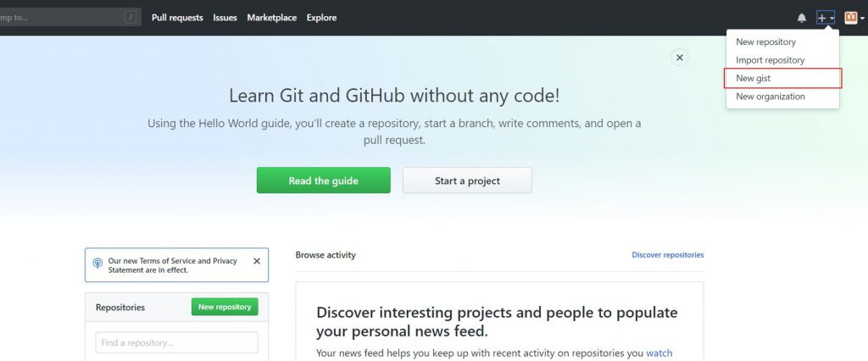Viewport: 868px width, 361px height.
Task: Focus the Find a repository field
Action: (176, 342)
